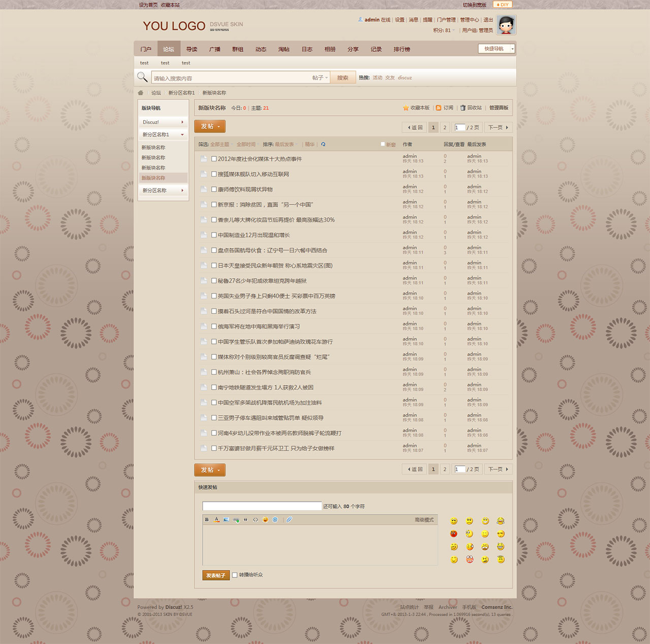
Task: Insert the red angry emoticon
Action: 454,534
